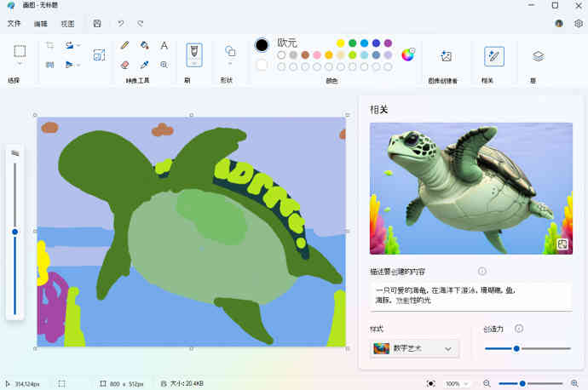The width and height of the screenshot is (588, 390).
Task: Open the Edit colors wheel
Action: click(407, 55)
